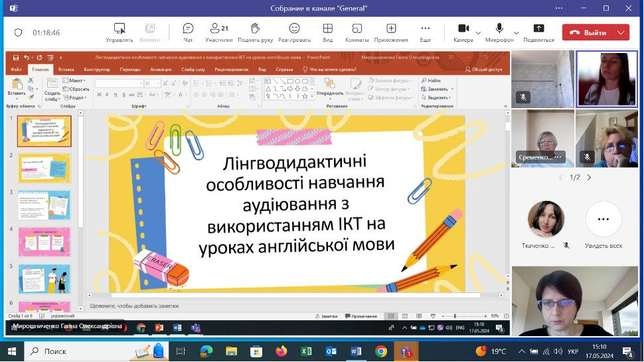The image size is (644, 362).
Task: Open the Apps panel
Action: pyautogui.click(x=391, y=32)
